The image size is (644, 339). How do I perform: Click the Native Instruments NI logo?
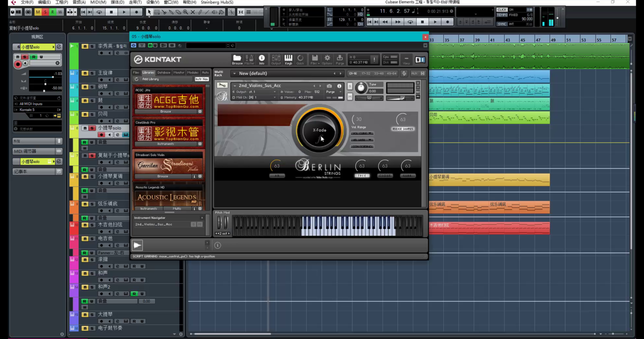point(420,60)
